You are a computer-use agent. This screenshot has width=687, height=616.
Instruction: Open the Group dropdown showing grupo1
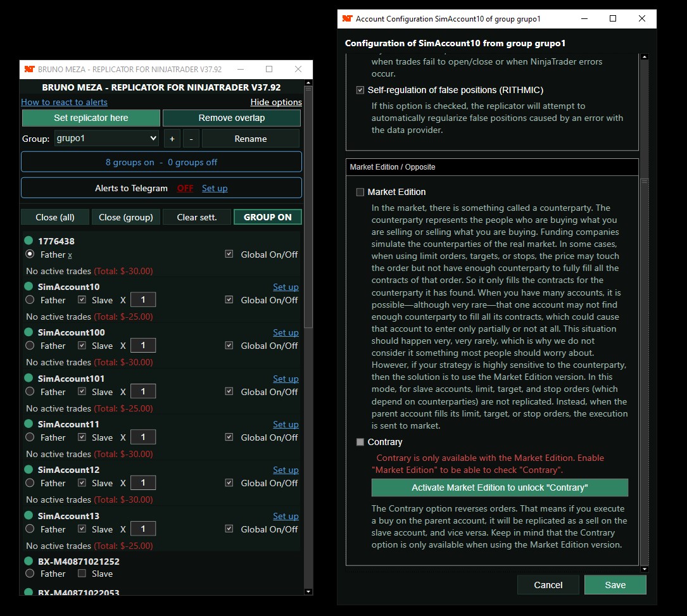106,139
